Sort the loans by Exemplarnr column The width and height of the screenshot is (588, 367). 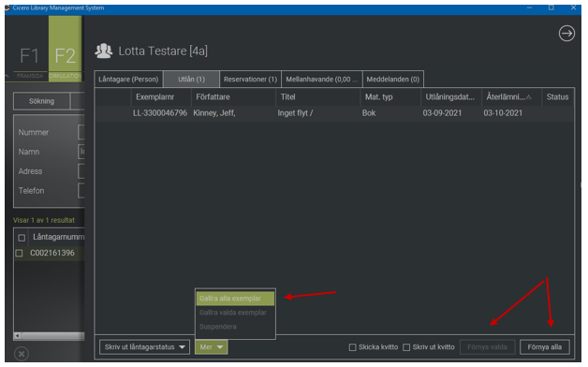pos(161,97)
